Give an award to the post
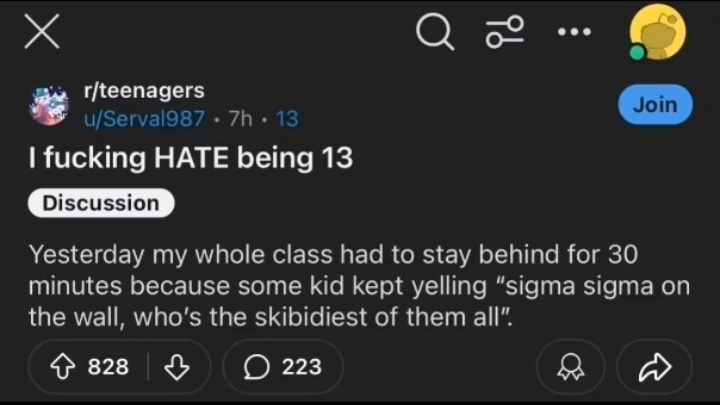 coord(570,367)
